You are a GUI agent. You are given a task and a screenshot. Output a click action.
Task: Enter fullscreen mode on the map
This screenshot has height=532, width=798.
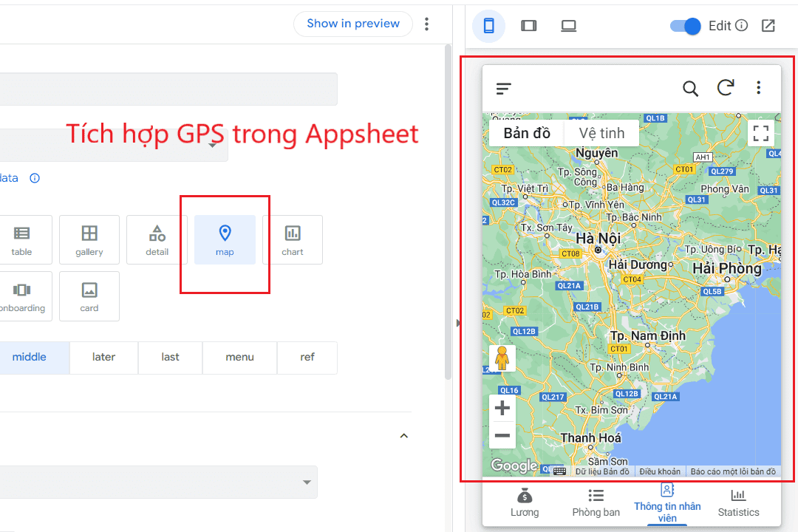click(761, 133)
